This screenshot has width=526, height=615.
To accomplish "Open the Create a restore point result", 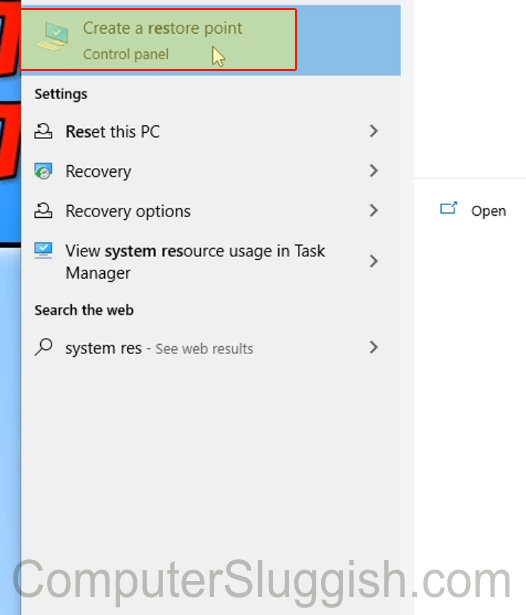I will tap(211, 40).
